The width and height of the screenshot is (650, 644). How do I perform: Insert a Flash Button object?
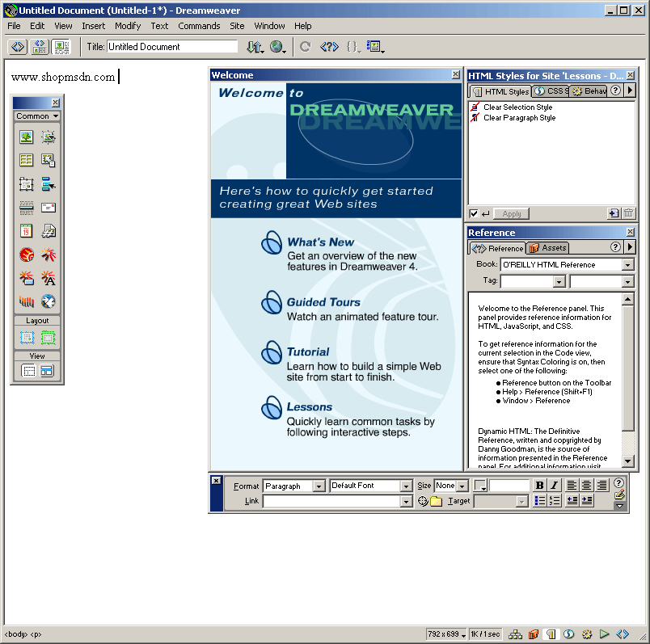tap(26, 278)
